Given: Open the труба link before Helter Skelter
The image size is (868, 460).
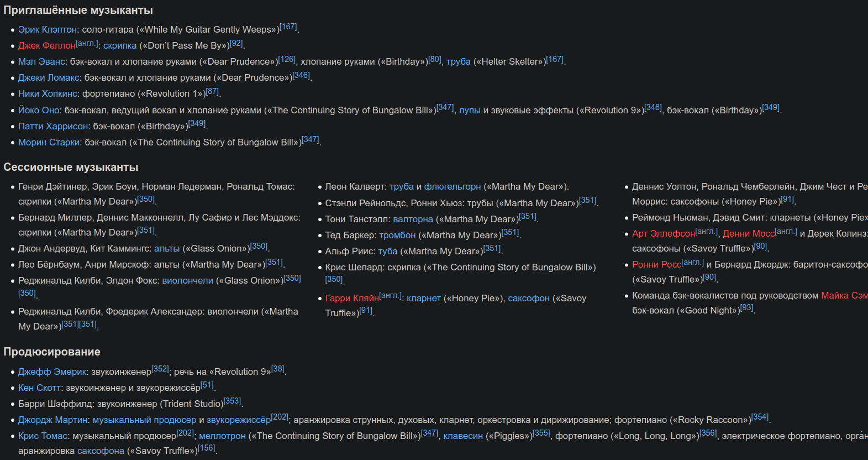Looking at the screenshot, I should pos(459,61).
